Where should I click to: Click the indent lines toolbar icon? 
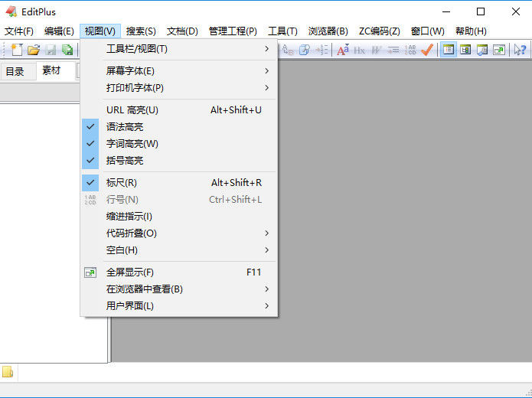pos(393,51)
